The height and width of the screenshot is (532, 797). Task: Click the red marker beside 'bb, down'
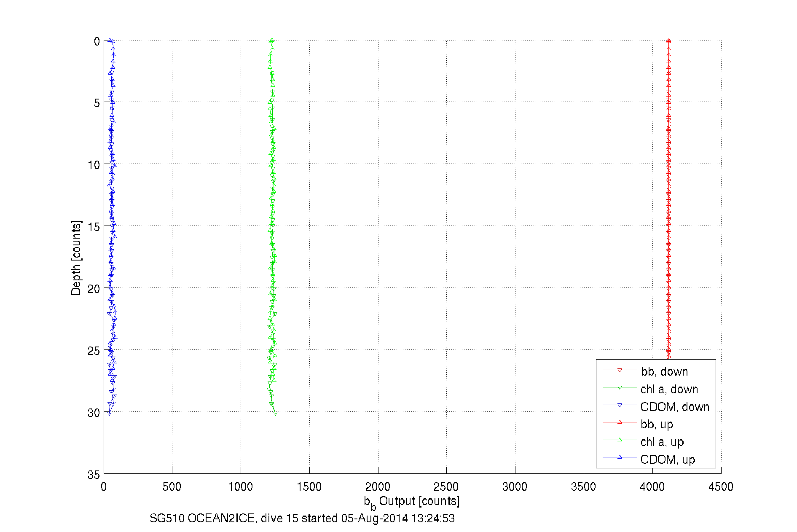[620, 371]
